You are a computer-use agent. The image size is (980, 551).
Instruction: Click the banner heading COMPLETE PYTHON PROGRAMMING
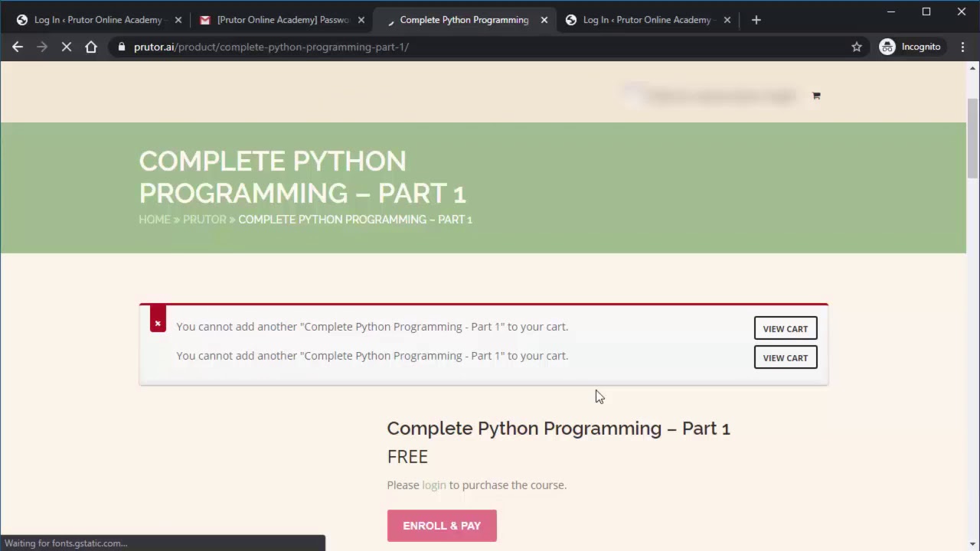tap(302, 177)
